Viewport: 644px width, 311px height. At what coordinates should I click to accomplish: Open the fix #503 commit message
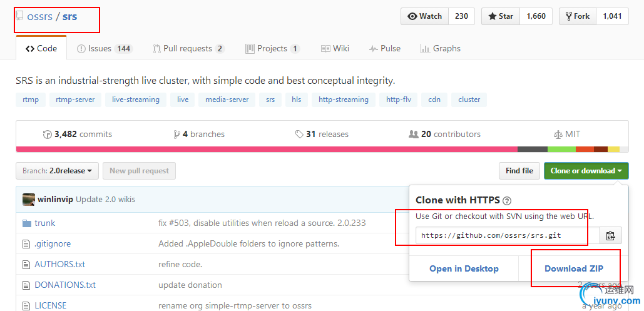[262, 223]
